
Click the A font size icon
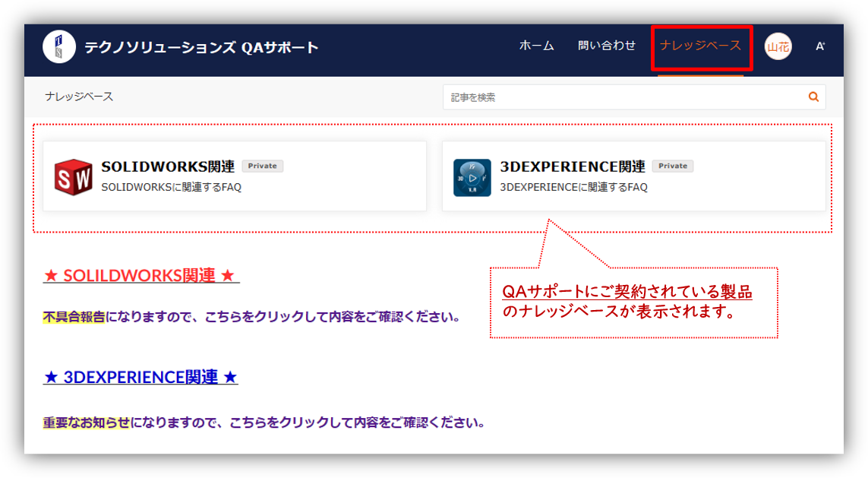click(x=820, y=46)
